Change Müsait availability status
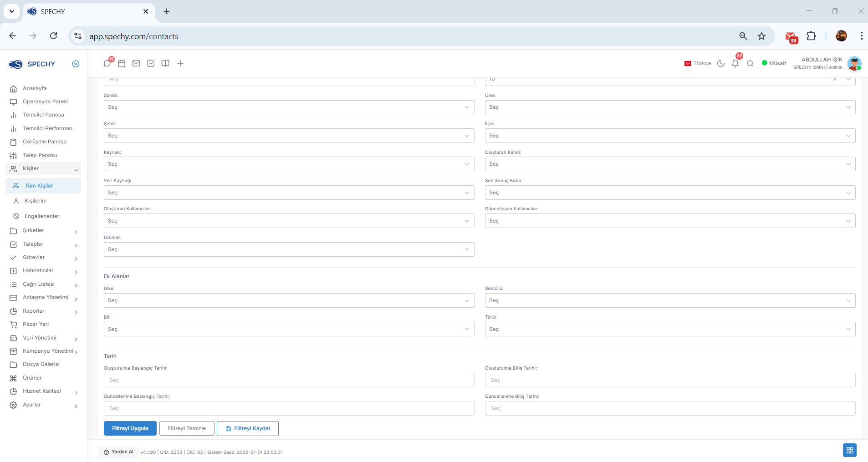 (x=774, y=63)
